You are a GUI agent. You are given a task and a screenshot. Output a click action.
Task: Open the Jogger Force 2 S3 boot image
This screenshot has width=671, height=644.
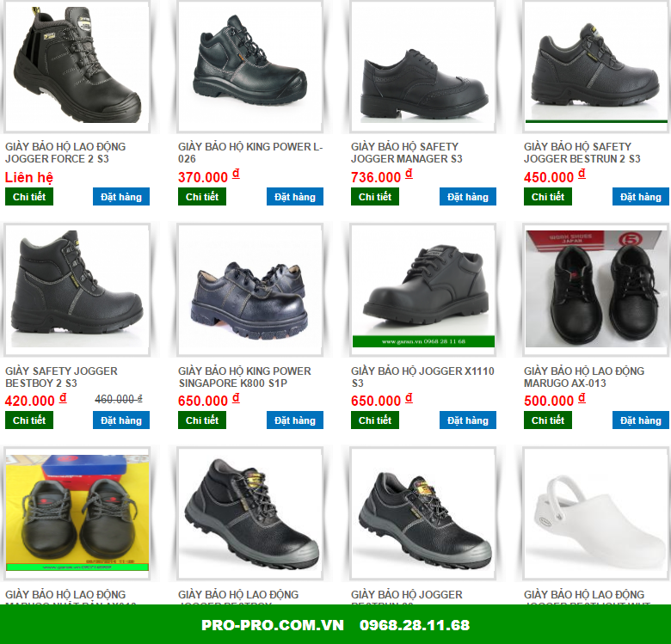[x=77, y=66]
